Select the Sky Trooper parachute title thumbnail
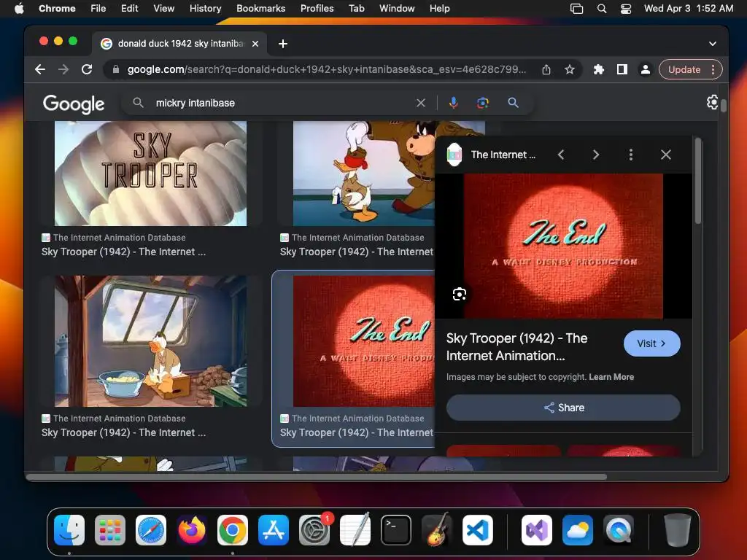The width and height of the screenshot is (747, 560). pyautogui.click(x=150, y=174)
